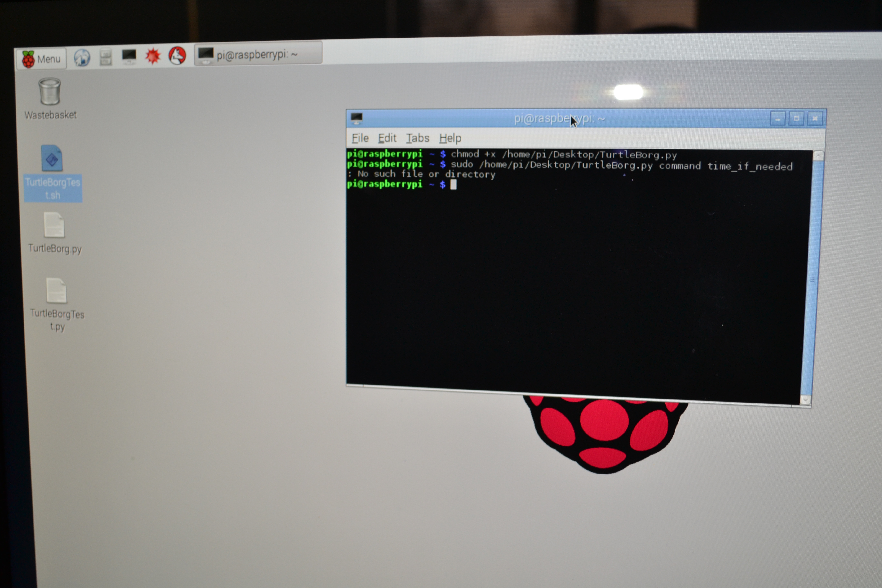Launch the Wolfram wolf icon

[x=177, y=56]
